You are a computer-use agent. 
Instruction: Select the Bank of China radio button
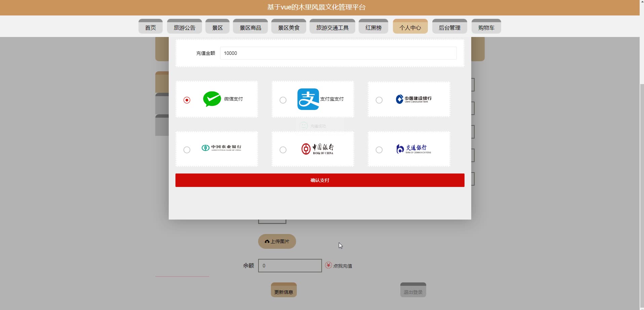click(x=283, y=150)
